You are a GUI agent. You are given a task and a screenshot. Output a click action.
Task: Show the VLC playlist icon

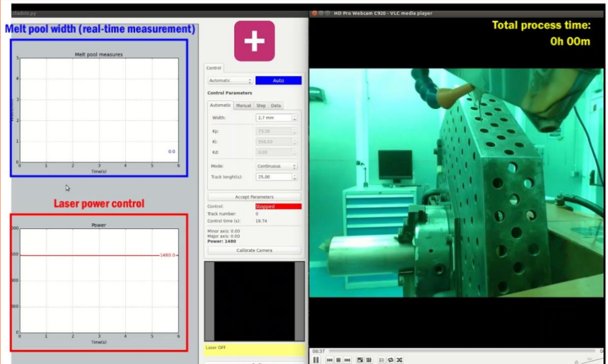click(382, 360)
